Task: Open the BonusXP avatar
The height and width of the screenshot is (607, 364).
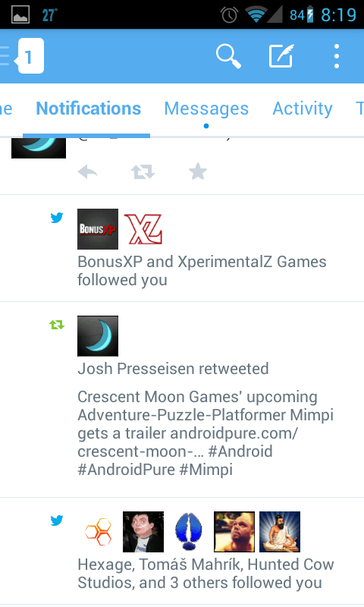Action: pyautogui.click(x=98, y=229)
